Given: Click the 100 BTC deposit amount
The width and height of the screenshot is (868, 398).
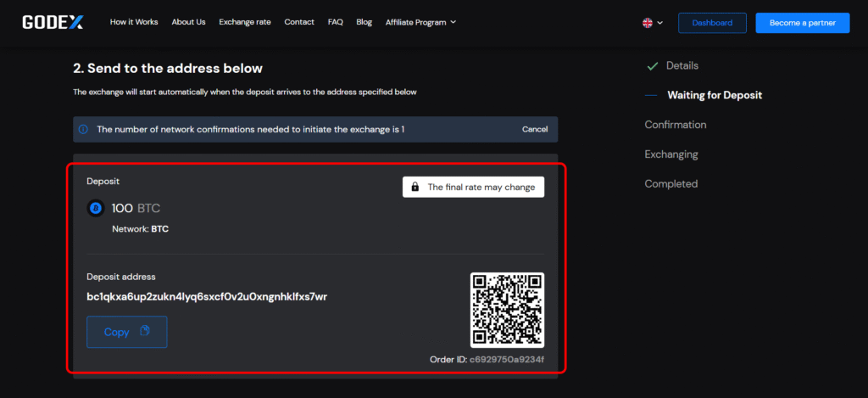Looking at the screenshot, I should click(136, 209).
